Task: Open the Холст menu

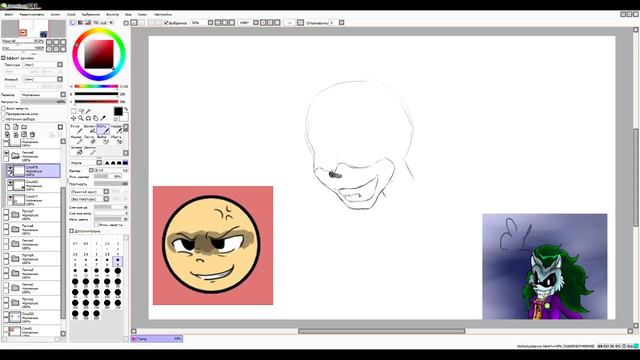Action: tap(55, 14)
